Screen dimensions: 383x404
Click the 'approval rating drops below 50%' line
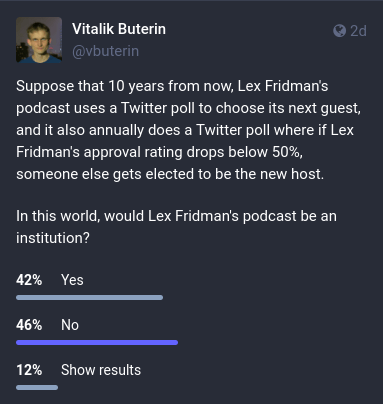click(x=159, y=152)
